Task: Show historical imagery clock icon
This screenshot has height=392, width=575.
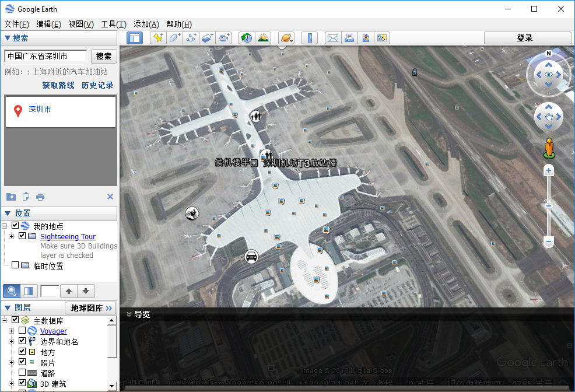Action: point(247,38)
